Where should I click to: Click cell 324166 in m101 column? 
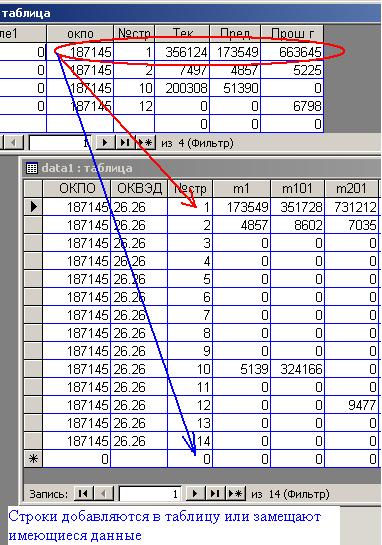(298, 369)
